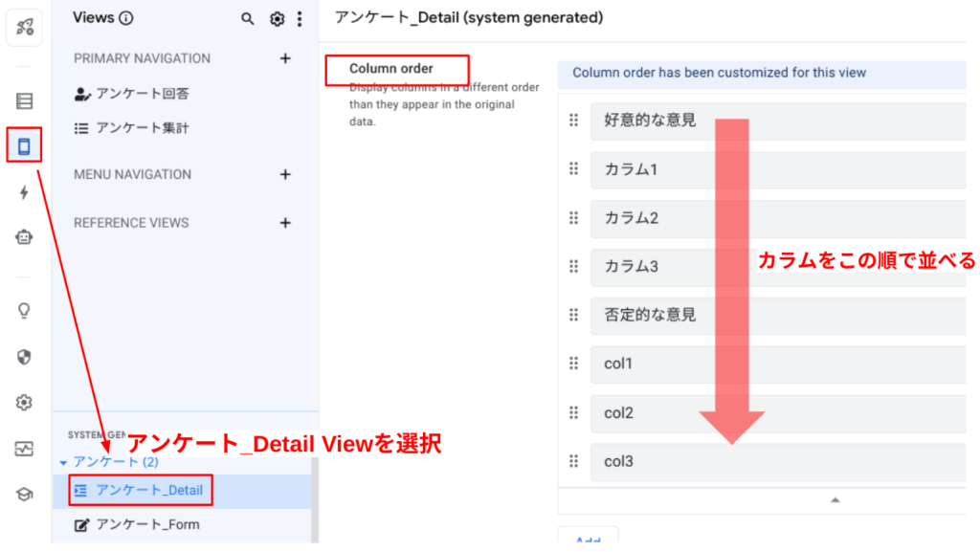
Task: Collapse column list with the up arrow
Action: point(835,499)
